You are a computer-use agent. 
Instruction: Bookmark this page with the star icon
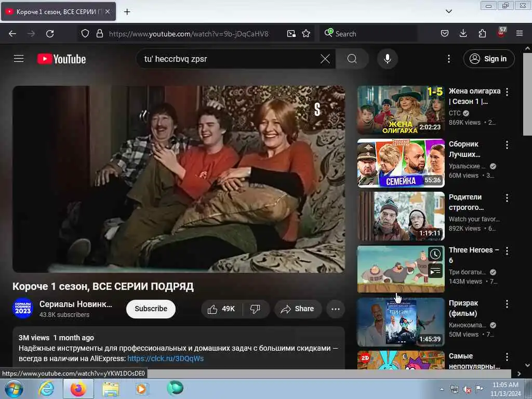[x=306, y=34]
